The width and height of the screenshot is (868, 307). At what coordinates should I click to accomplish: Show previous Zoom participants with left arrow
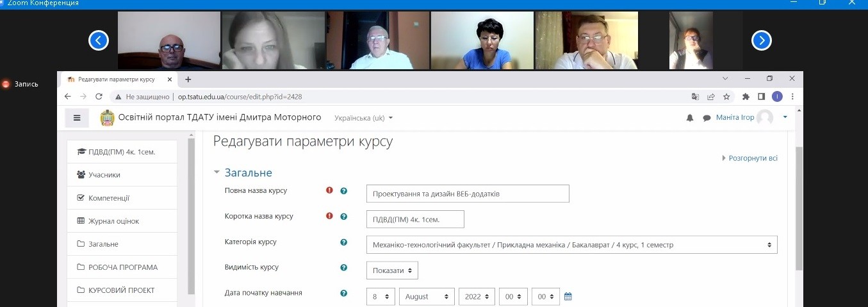(98, 40)
